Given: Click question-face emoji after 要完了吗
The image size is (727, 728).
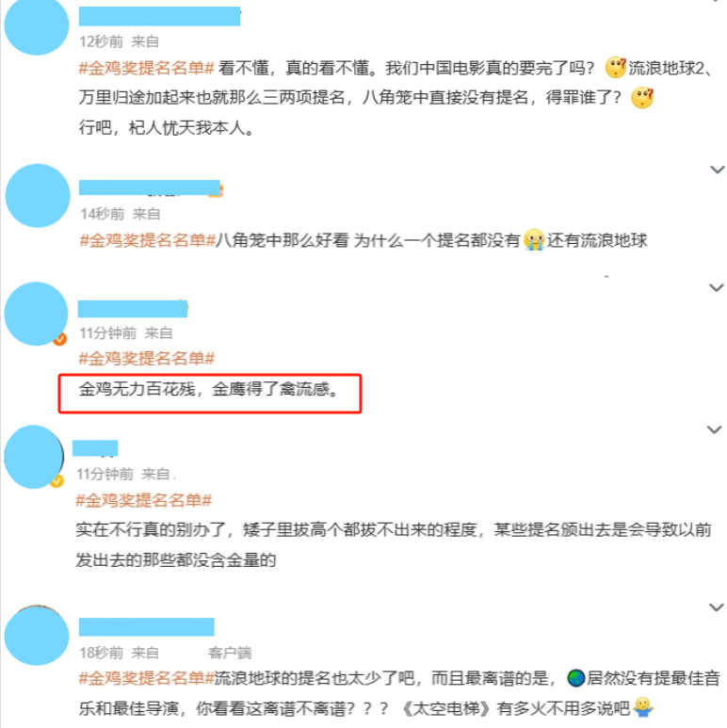Looking at the screenshot, I should pyautogui.click(x=616, y=68).
